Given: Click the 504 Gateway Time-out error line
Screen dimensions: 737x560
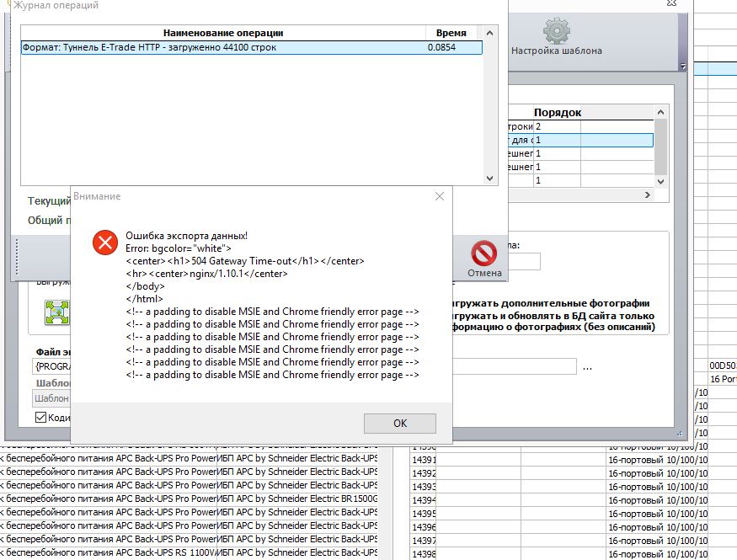Looking at the screenshot, I should pos(245,261).
